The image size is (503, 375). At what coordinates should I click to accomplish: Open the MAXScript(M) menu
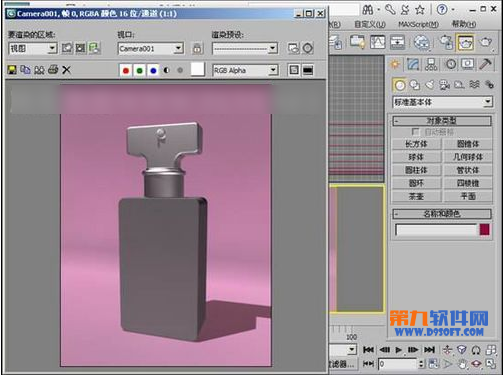click(418, 24)
